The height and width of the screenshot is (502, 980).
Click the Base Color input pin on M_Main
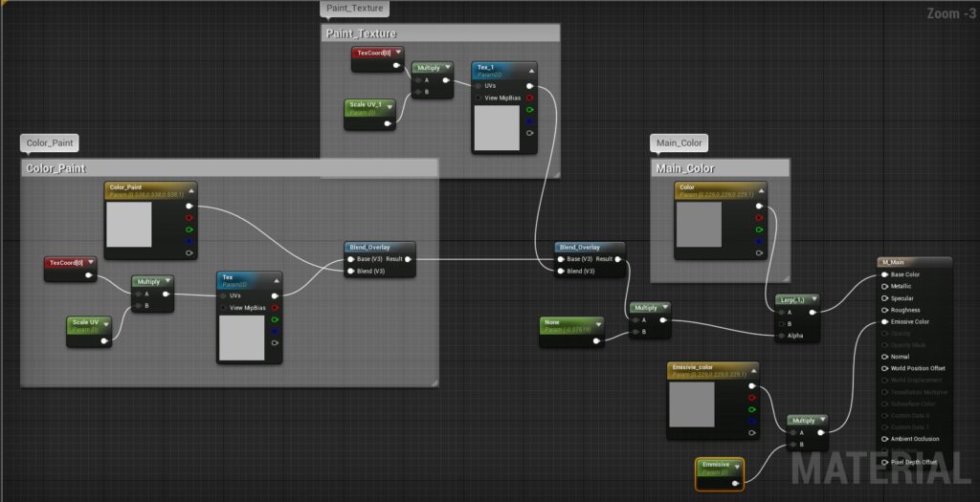pyautogui.click(x=884, y=274)
